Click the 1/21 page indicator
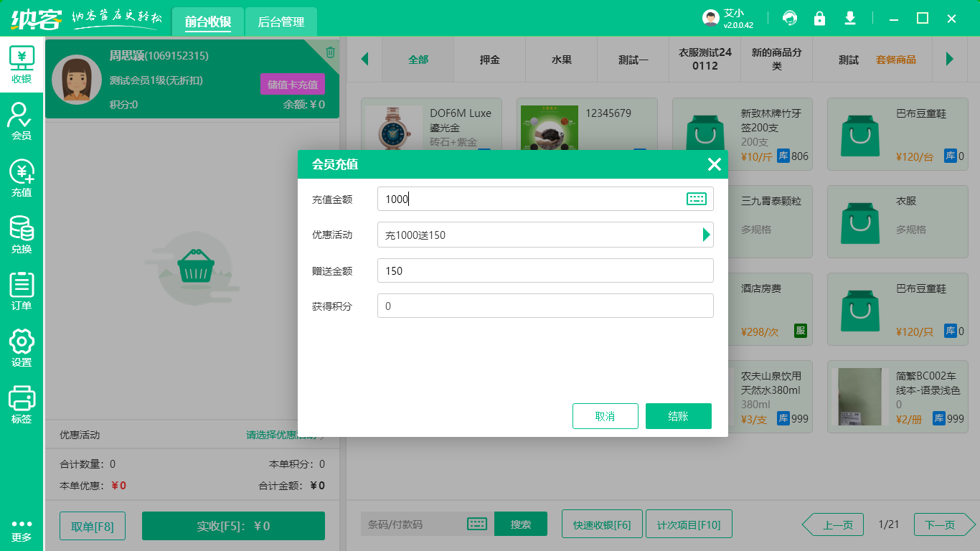The image size is (980, 551). click(x=888, y=524)
